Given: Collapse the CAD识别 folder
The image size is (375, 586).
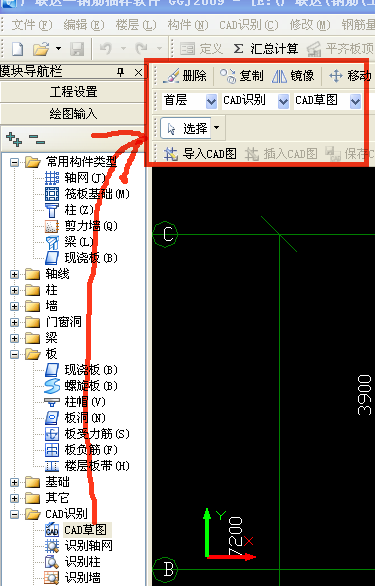Looking at the screenshot, I should click(x=15, y=514).
